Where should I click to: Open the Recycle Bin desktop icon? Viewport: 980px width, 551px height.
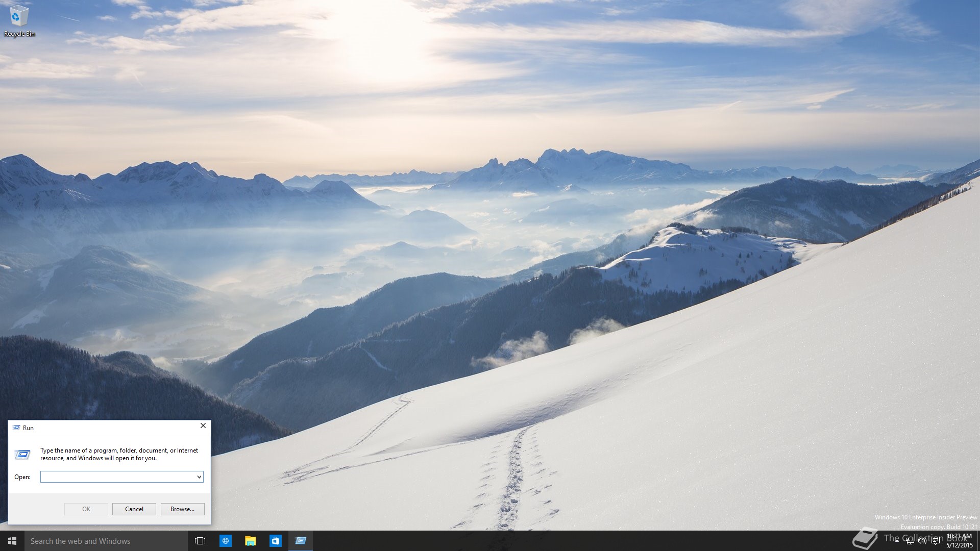point(19,21)
